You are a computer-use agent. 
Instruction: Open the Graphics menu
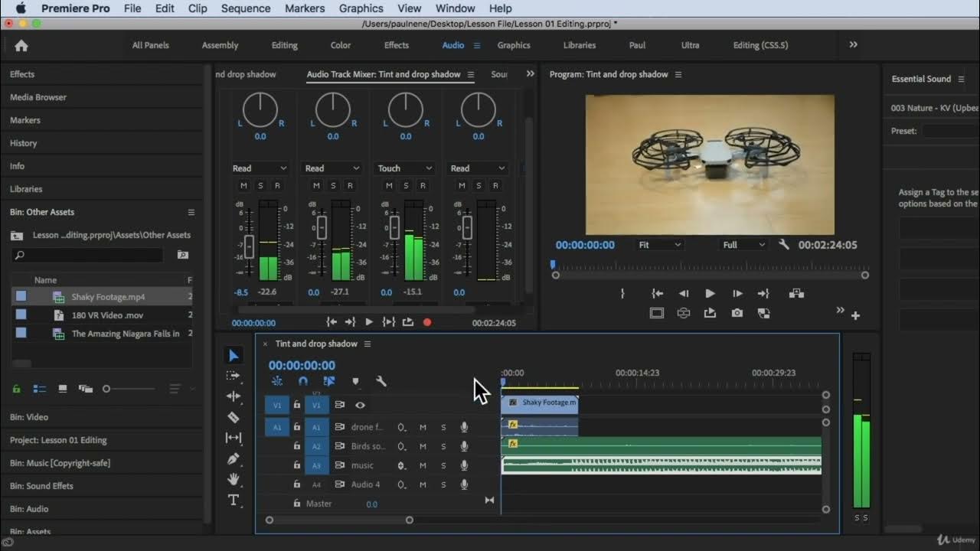tap(361, 8)
